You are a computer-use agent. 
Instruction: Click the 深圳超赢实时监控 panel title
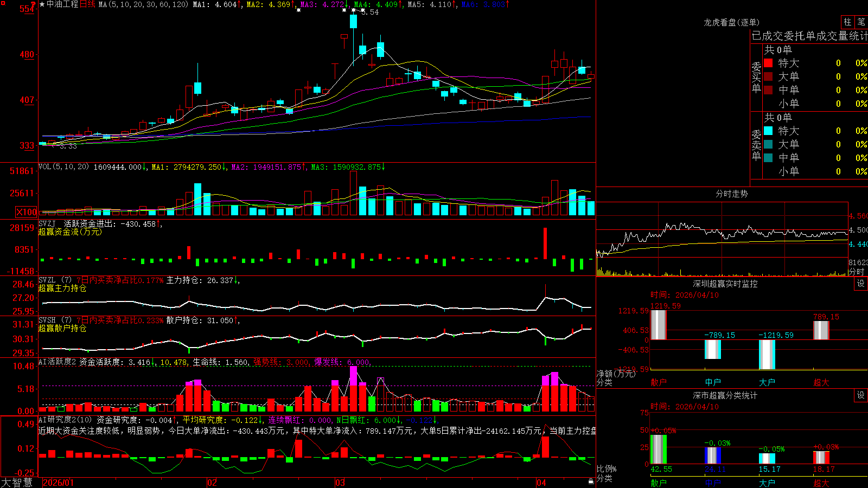click(725, 284)
